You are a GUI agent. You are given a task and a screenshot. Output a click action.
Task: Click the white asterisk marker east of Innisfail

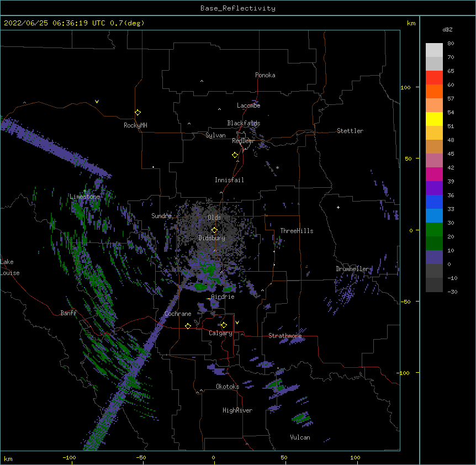point(277,167)
